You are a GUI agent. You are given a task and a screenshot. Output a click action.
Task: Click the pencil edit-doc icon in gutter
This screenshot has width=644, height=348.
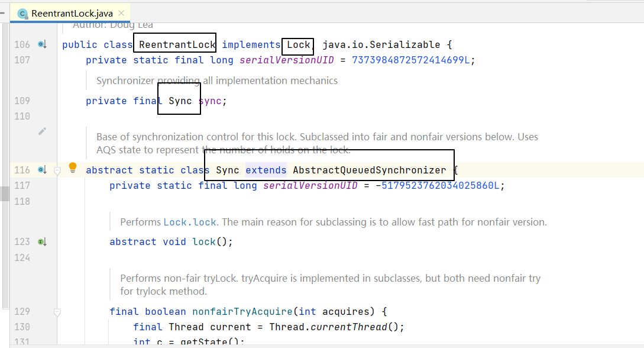[x=42, y=131]
